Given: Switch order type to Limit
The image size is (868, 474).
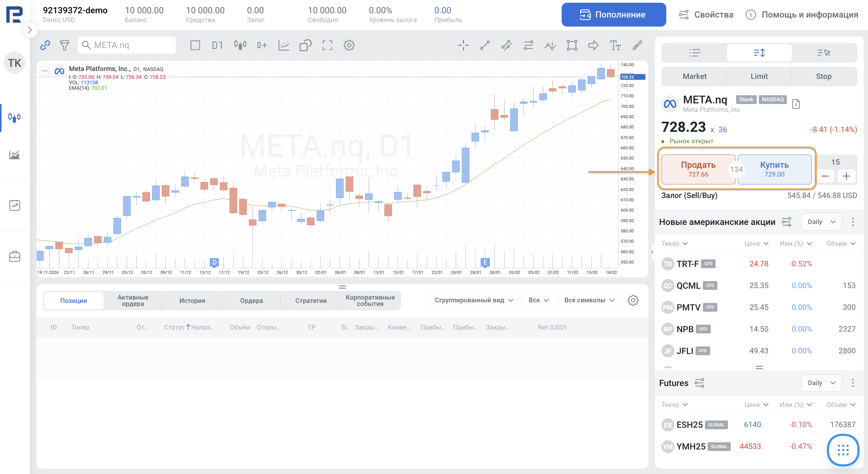Looking at the screenshot, I should point(759,76).
